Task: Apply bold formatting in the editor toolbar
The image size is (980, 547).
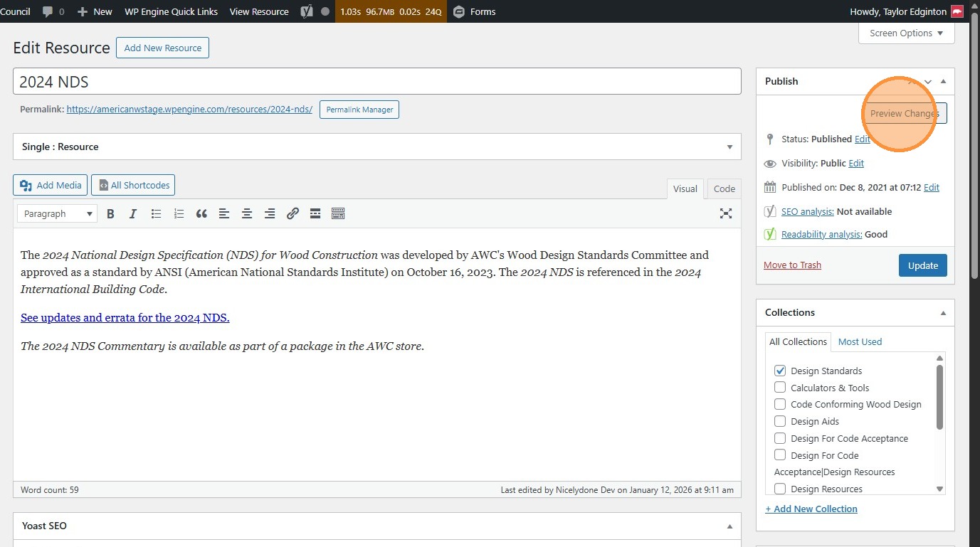Action: [x=110, y=213]
